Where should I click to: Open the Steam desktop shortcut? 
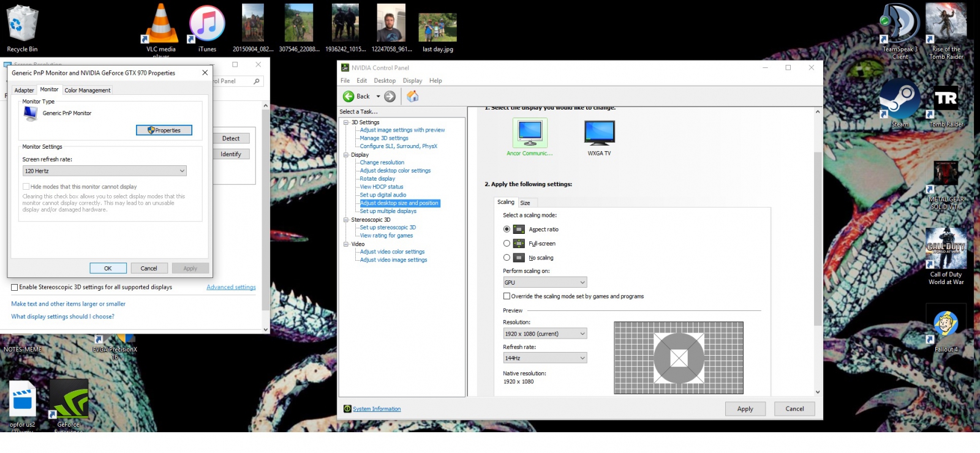899,101
